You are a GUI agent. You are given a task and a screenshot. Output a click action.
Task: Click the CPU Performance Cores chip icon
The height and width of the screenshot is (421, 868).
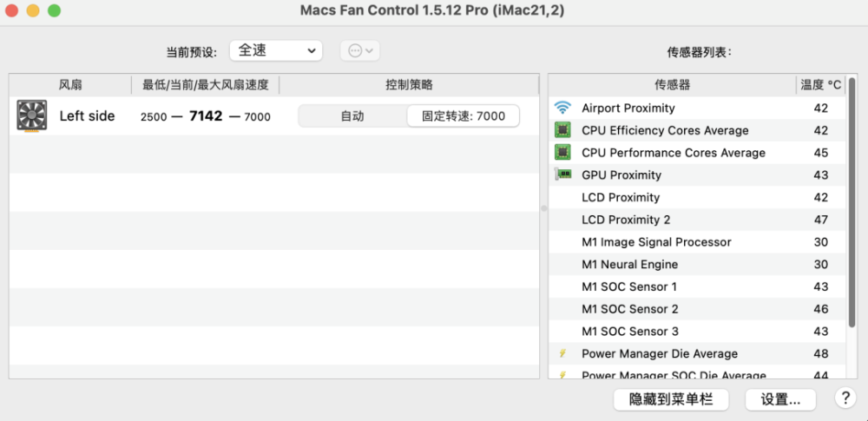563,153
